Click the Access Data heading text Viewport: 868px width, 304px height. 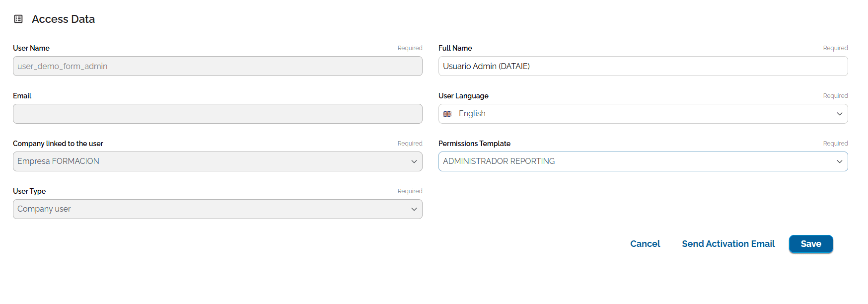click(x=63, y=19)
